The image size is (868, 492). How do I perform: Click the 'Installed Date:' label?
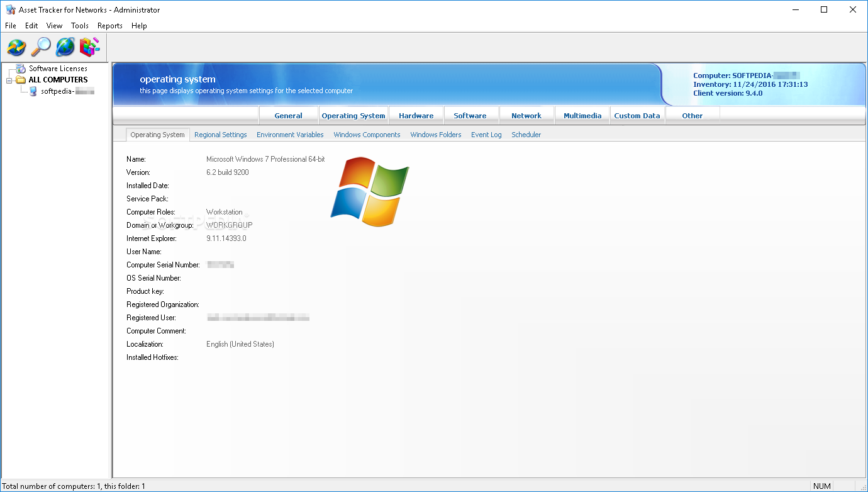tap(148, 186)
